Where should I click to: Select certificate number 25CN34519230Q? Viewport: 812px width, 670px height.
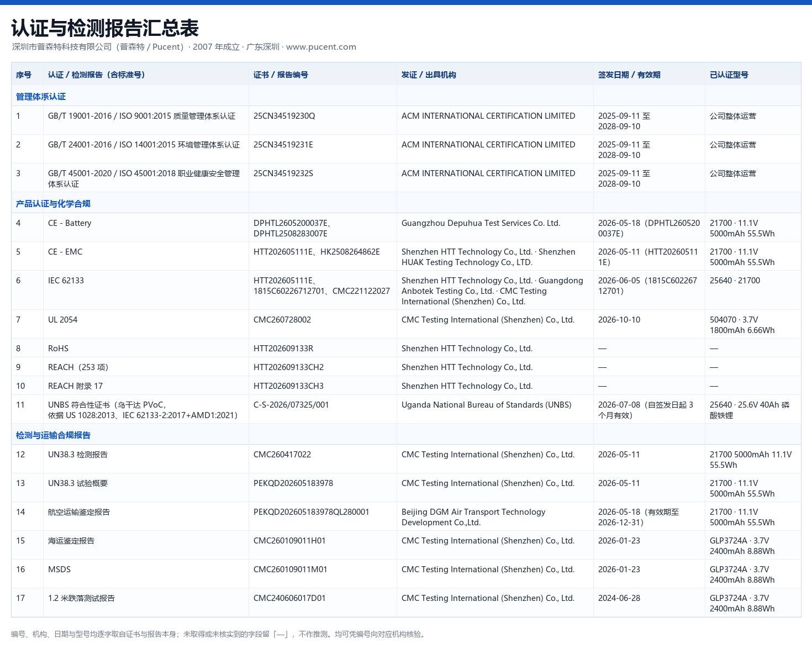tap(284, 116)
